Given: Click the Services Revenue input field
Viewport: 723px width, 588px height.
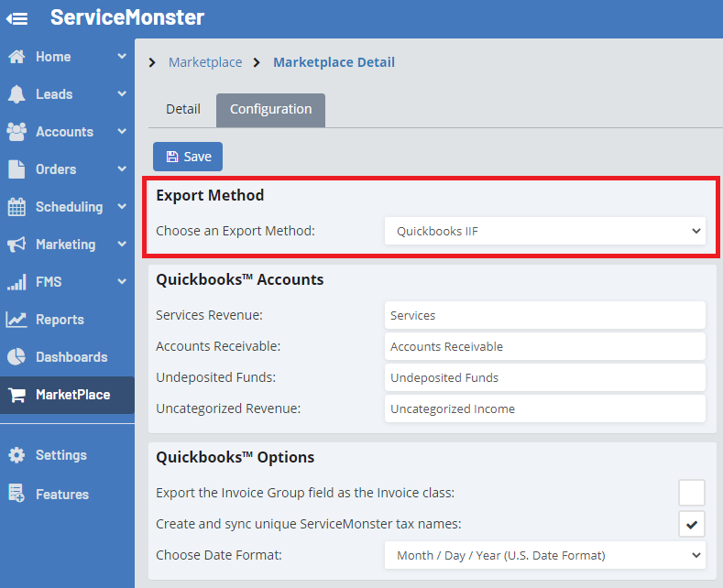Looking at the screenshot, I should (544, 315).
